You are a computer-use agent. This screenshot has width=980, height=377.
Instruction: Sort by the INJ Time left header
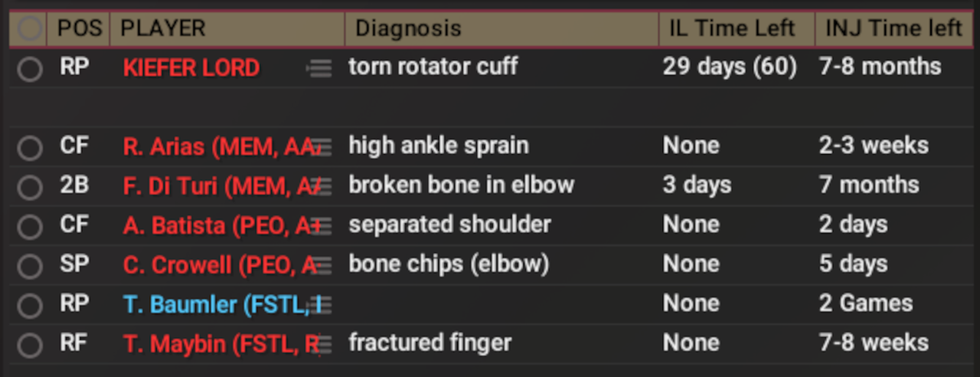[x=893, y=29]
